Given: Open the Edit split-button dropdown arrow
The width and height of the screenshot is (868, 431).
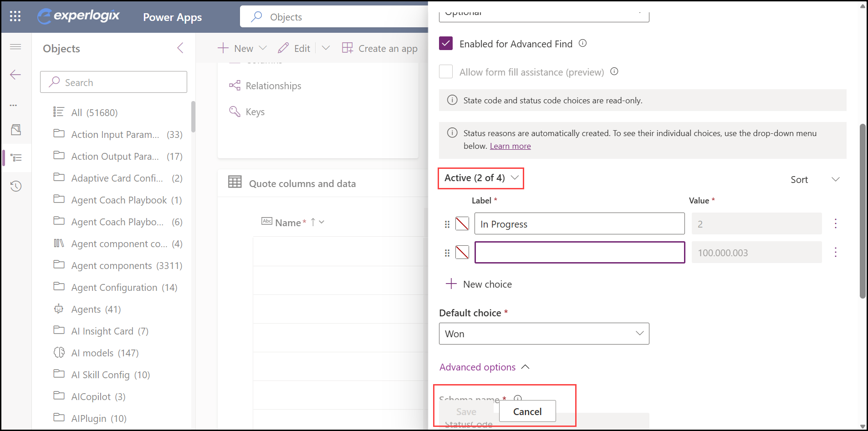Looking at the screenshot, I should (326, 48).
